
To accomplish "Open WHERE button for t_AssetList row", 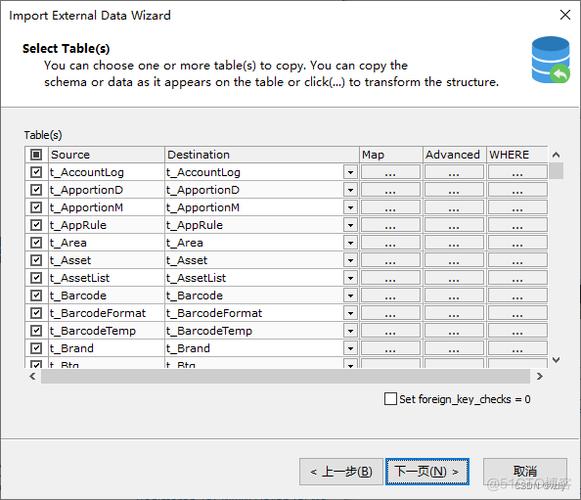I will pyautogui.click(x=518, y=278).
